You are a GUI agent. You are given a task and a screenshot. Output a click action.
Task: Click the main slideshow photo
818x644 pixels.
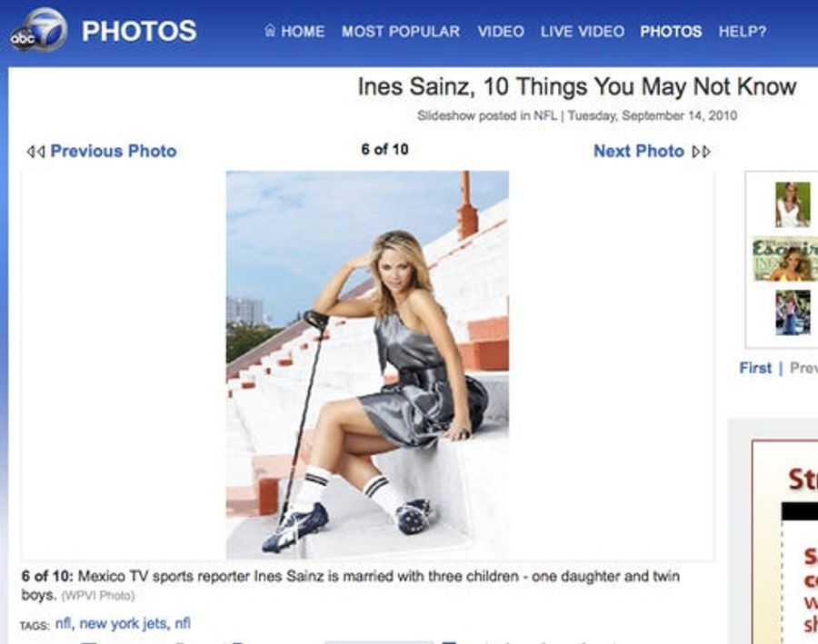point(367,365)
